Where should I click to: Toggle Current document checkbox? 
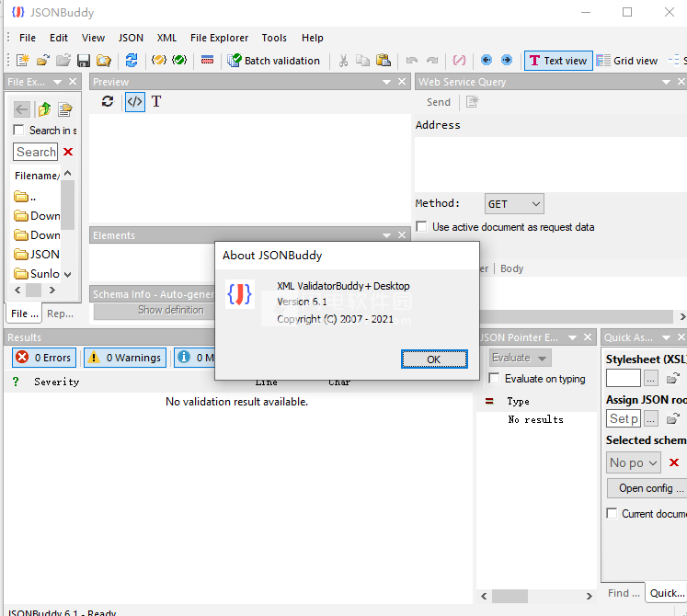point(612,513)
